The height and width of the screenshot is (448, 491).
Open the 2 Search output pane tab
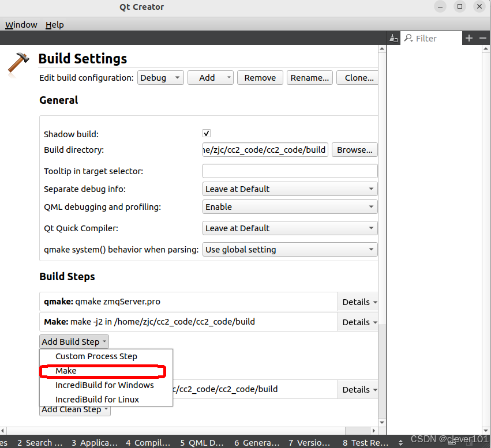[x=40, y=443]
